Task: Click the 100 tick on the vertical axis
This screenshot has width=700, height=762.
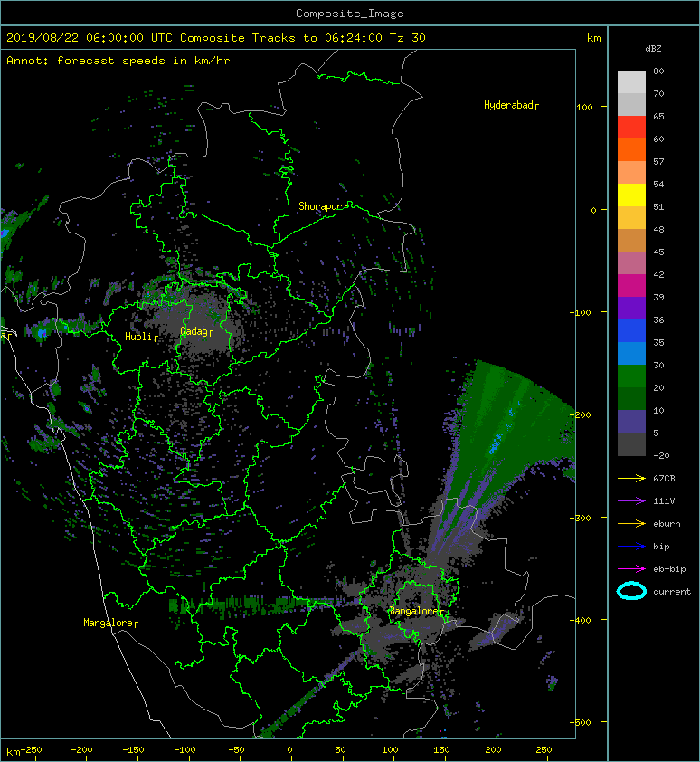Action: click(585, 107)
